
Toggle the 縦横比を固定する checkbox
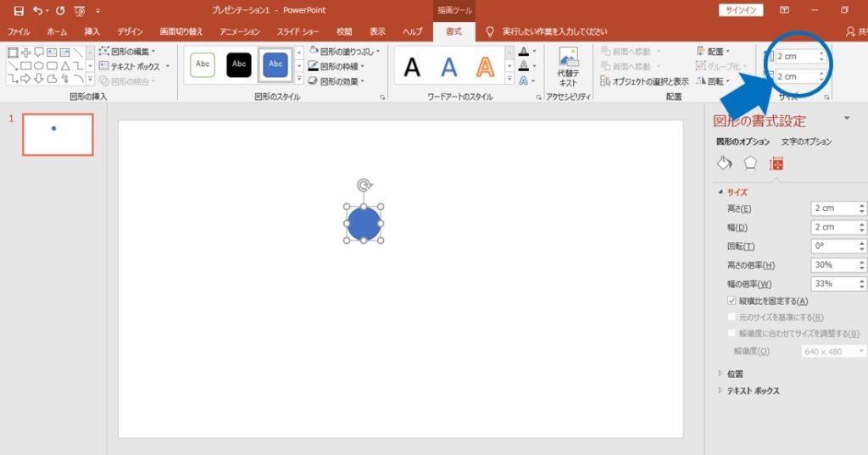[732, 301]
